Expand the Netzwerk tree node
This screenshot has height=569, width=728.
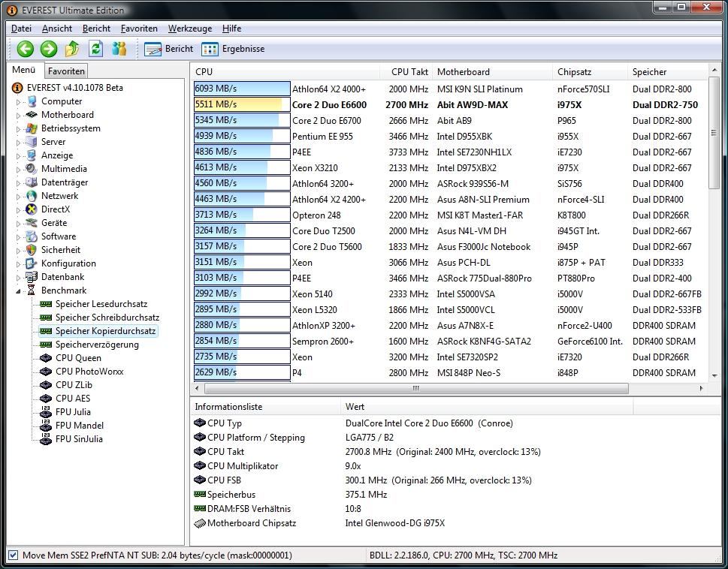[19, 196]
